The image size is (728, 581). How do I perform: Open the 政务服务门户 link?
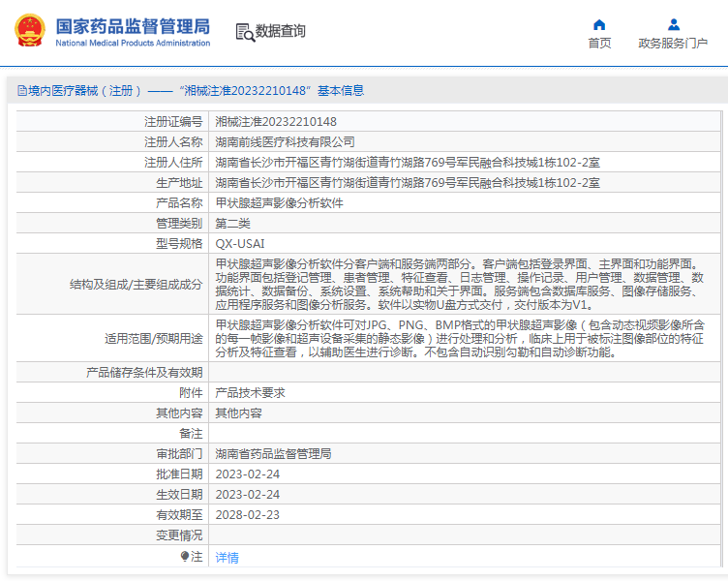673,44
